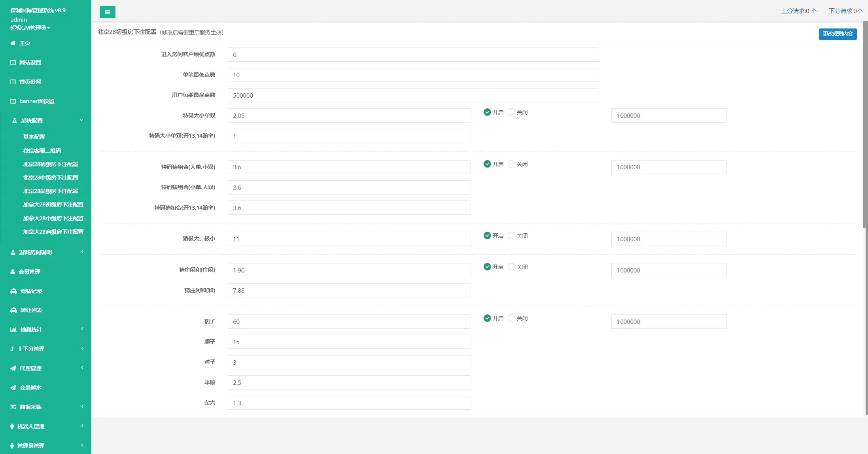
Task: Click the flask icon beside 系统配置
Action: pyautogui.click(x=15, y=121)
